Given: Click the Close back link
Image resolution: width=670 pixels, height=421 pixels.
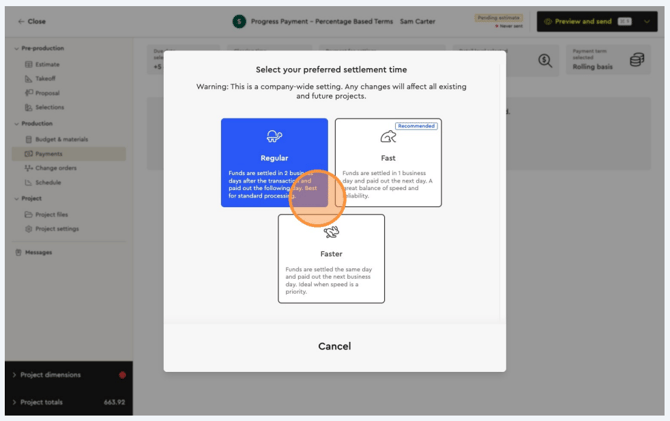Looking at the screenshot, I should (x=32, y=21).
